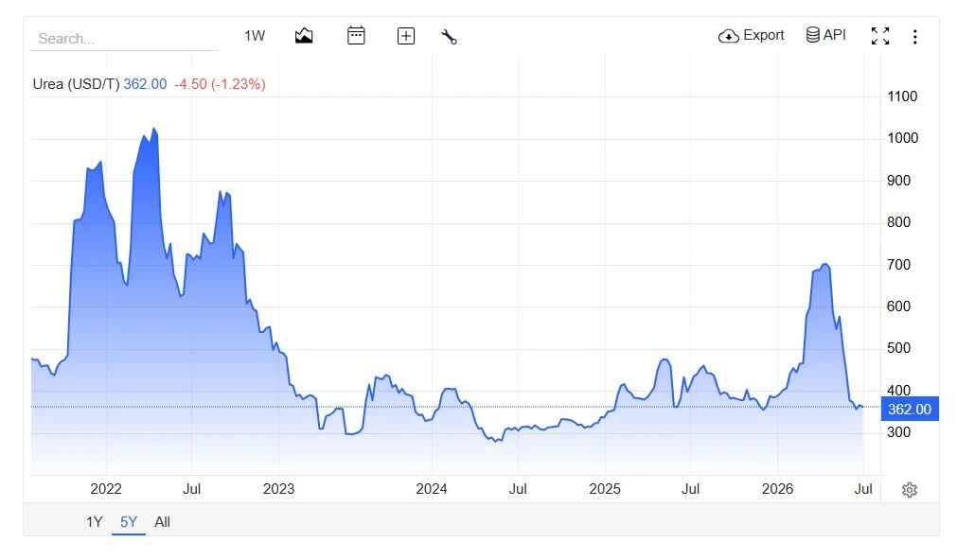The width and height of the screenshot is (957, 560).
Task: Click the 2026 x-axis label
Action: point(777,489)
